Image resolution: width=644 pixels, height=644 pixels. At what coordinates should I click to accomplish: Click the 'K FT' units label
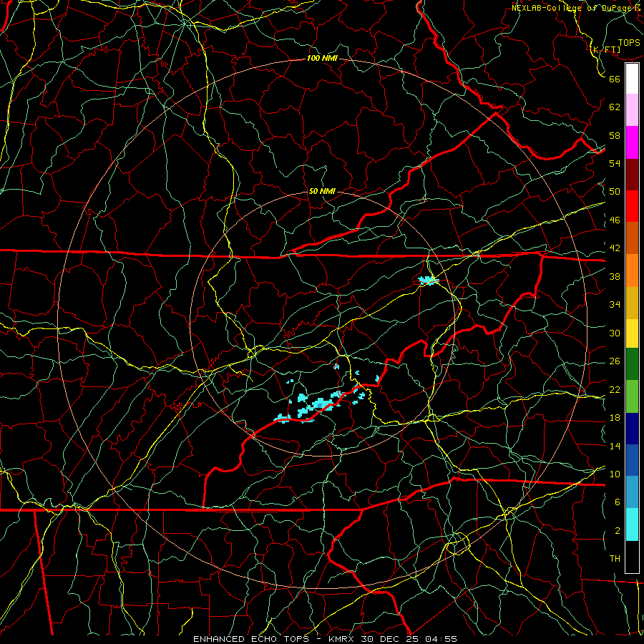click(605, 49)
